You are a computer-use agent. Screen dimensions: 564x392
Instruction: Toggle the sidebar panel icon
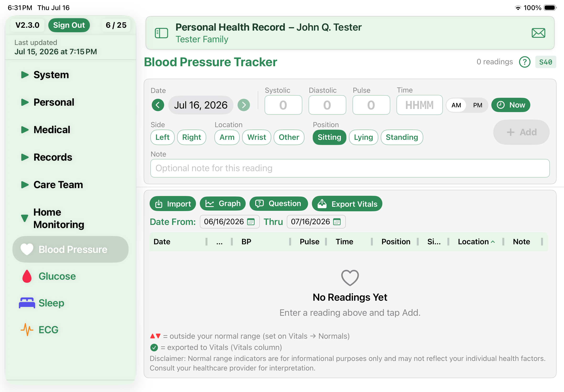pyautogui.click(x=161, y=33)
